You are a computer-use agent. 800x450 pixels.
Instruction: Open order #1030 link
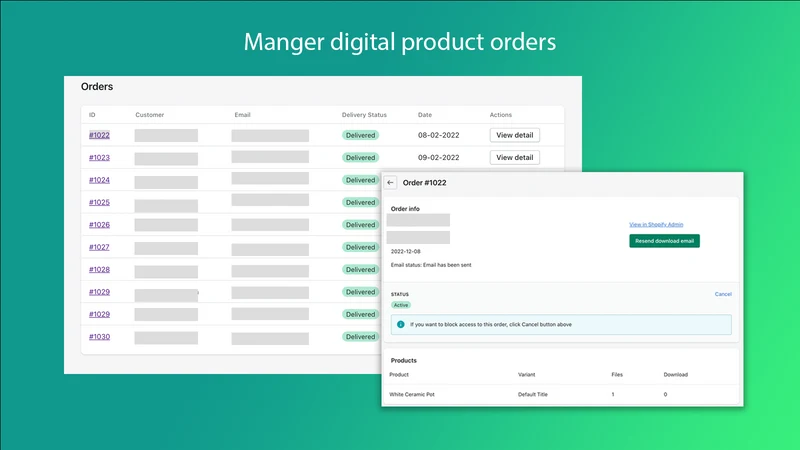99,337
